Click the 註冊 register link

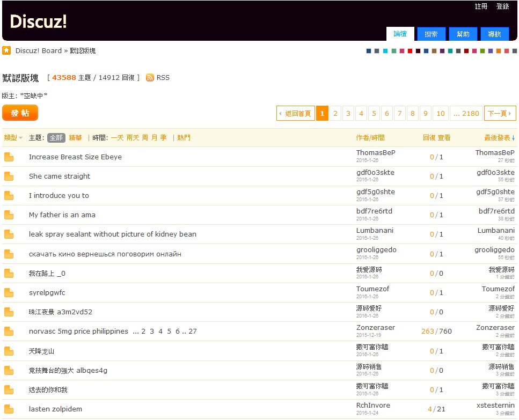pyautogui.click(x=481, y=6)
